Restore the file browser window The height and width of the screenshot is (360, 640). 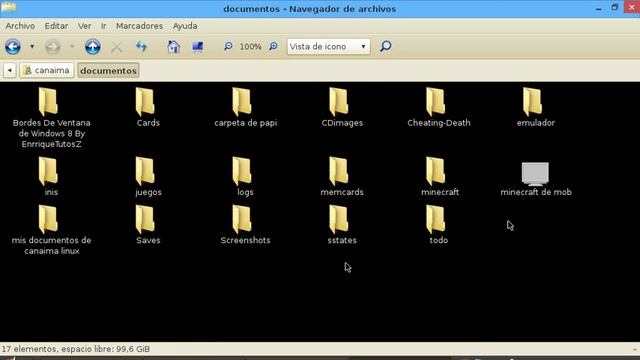point(615,8)
